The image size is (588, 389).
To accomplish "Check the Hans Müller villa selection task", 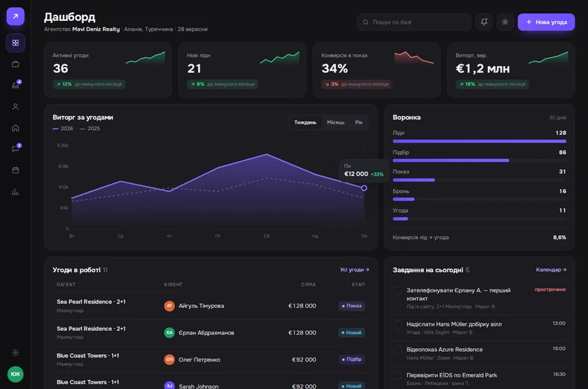I will (398, 324).
